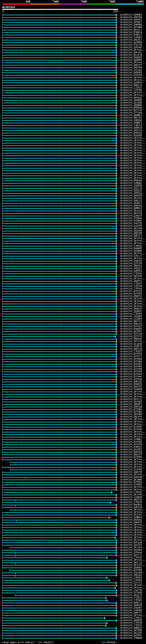146x644 pixels.
Task: Select hit label UniRef100_B8P3I3
Action: [x=131, y=236]
